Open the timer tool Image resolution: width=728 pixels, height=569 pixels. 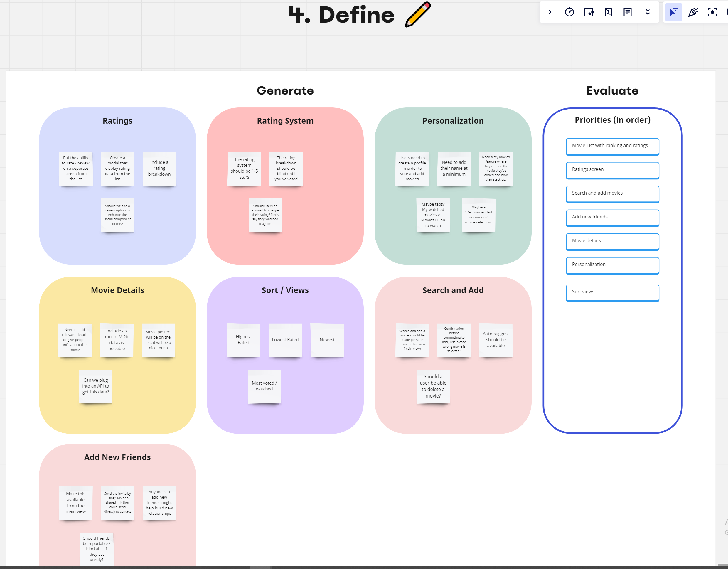569,12
